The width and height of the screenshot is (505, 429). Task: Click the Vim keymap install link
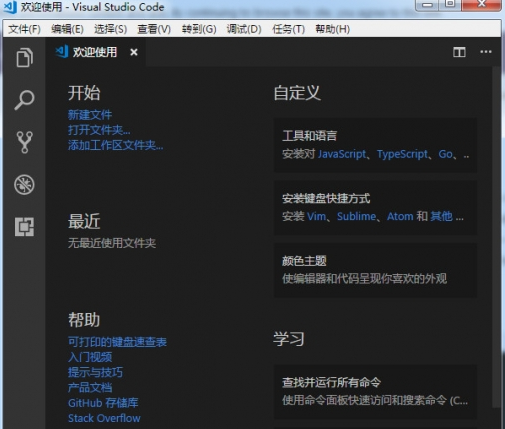316,216
